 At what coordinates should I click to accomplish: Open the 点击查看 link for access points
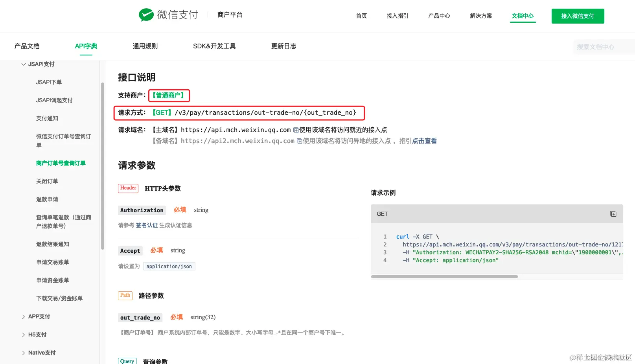click(x=424, y=141)
